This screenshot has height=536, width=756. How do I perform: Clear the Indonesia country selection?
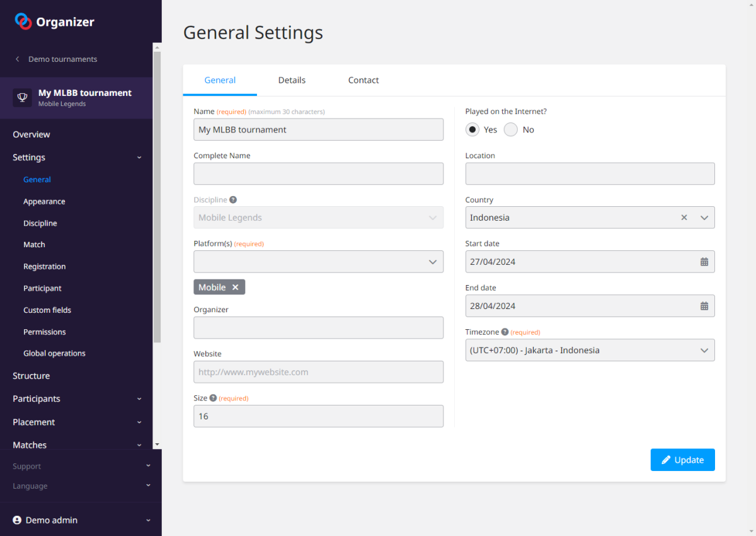tap(684, 218)
